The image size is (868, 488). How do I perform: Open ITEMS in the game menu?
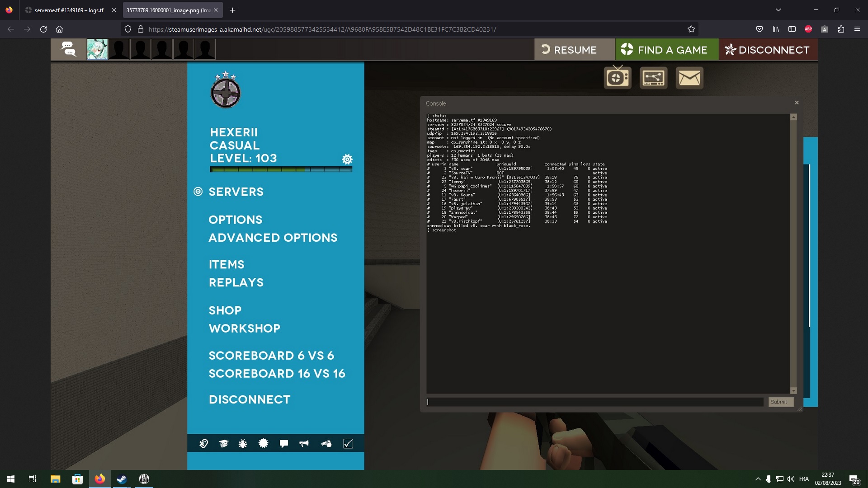click(226, 264)
